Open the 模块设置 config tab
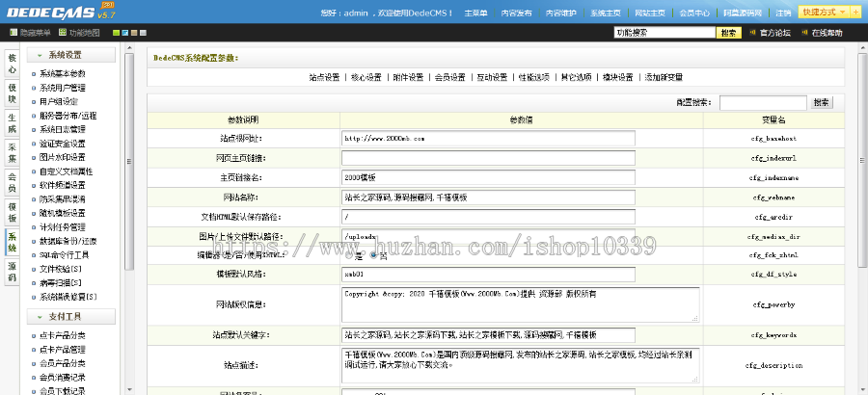868x395 pixels. click(x=618, y=77)
